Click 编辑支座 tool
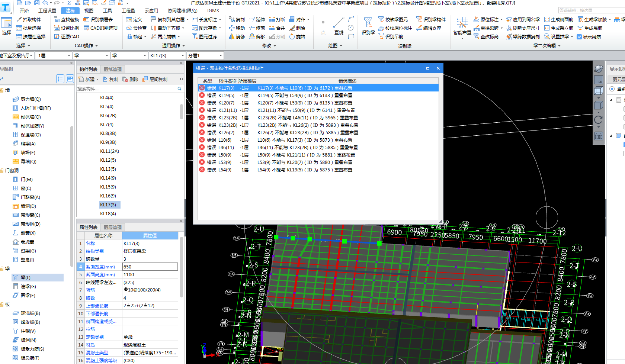The width and height of the screenshot is (625, 364). 429,28
